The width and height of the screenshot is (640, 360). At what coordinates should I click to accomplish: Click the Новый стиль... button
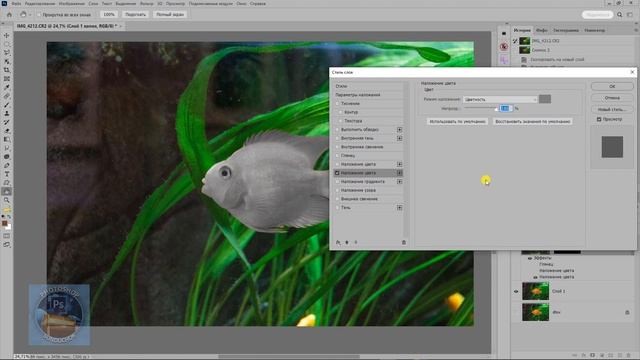[612, 109]
